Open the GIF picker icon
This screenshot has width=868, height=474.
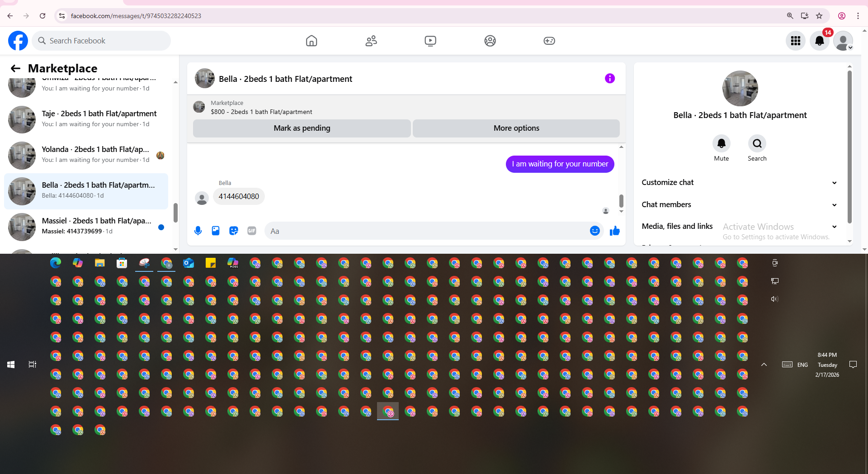point(252,231)
